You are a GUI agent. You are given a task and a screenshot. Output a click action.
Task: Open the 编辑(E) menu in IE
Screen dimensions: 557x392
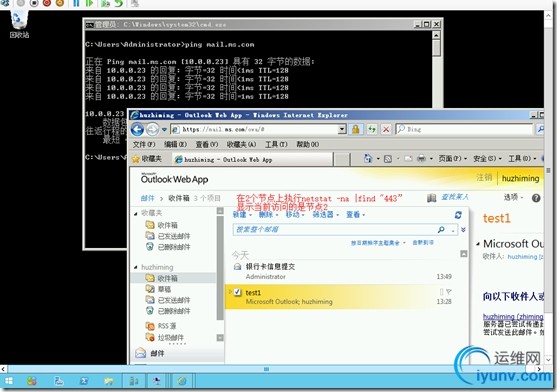(x=175, y=144)
